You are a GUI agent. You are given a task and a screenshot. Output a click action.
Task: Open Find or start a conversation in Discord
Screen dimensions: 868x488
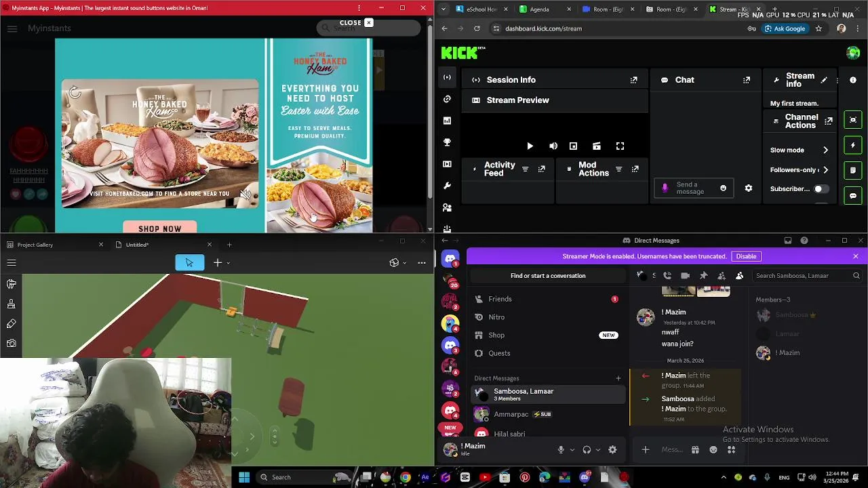click(x=548, y=276)
